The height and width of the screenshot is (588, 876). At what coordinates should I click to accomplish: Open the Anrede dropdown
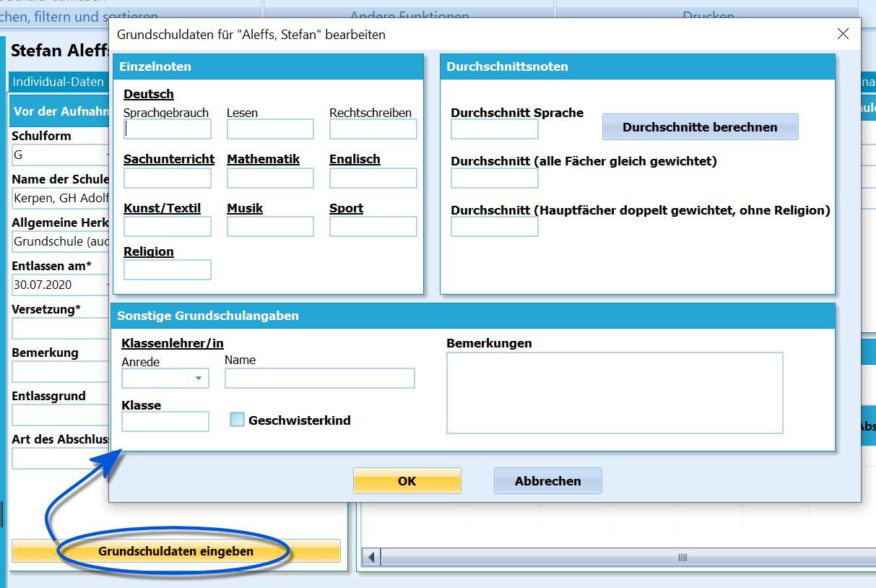pos(199,379)
